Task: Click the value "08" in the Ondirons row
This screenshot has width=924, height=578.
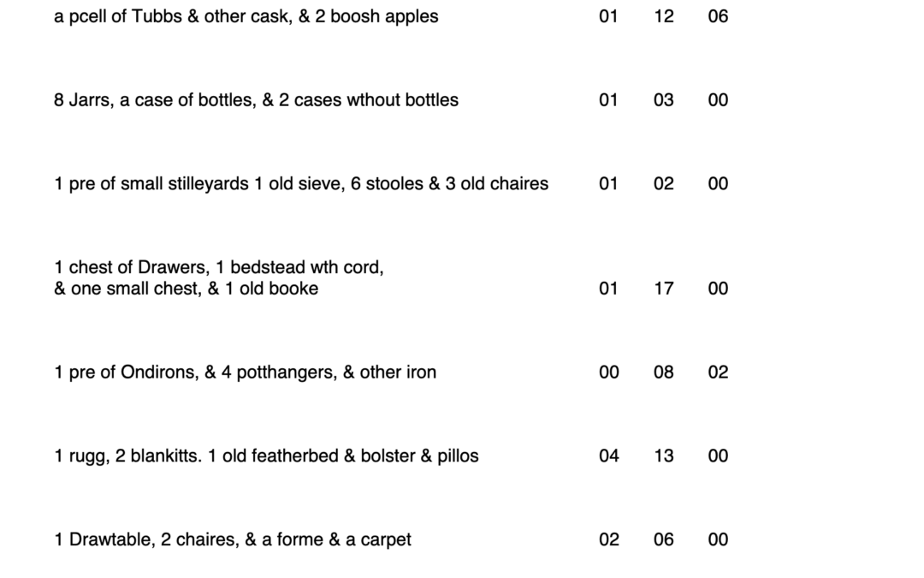Action: point(664,372)
